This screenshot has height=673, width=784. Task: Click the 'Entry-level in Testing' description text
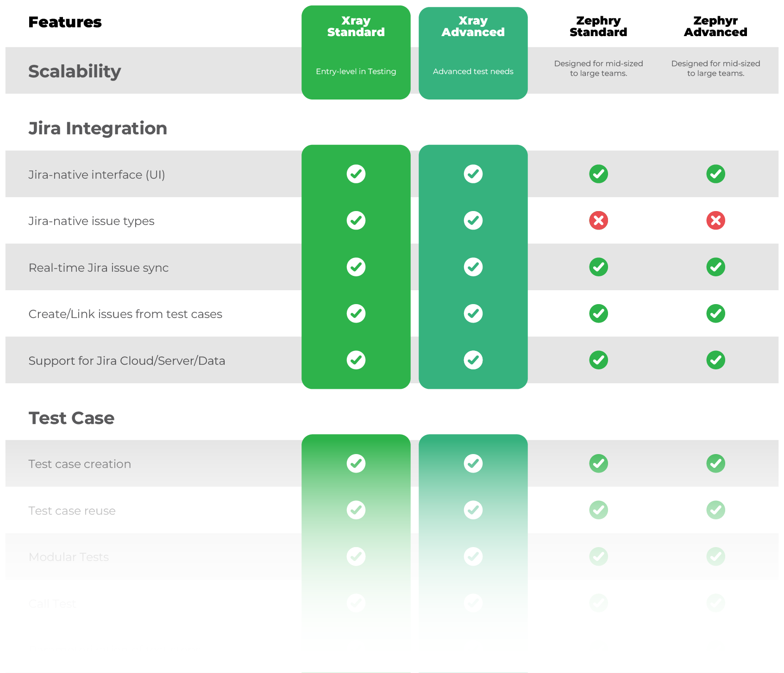pos(356,71)
